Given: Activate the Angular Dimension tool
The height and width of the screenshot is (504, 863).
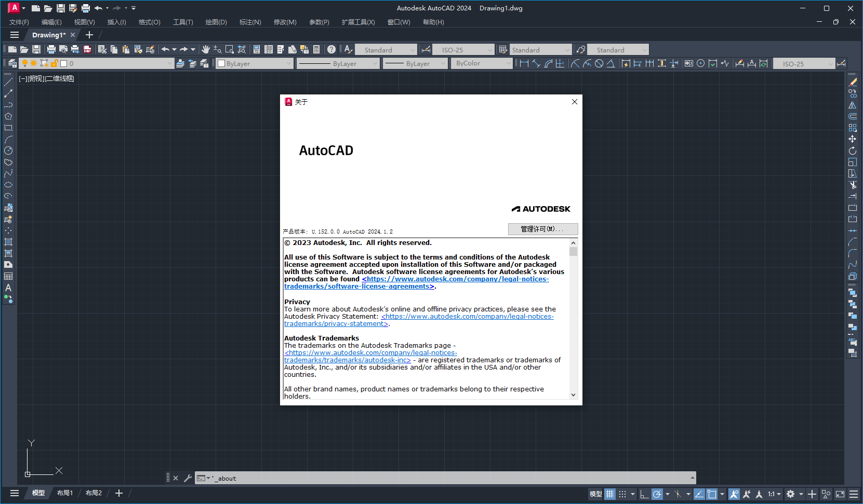Looking at the screenshot, I should coord(610,63).
